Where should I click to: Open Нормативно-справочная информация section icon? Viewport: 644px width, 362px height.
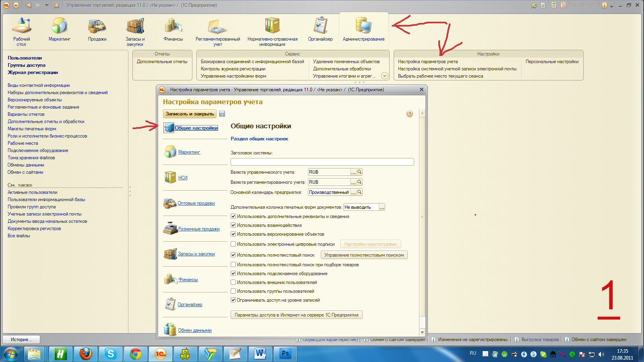[272, 26]
